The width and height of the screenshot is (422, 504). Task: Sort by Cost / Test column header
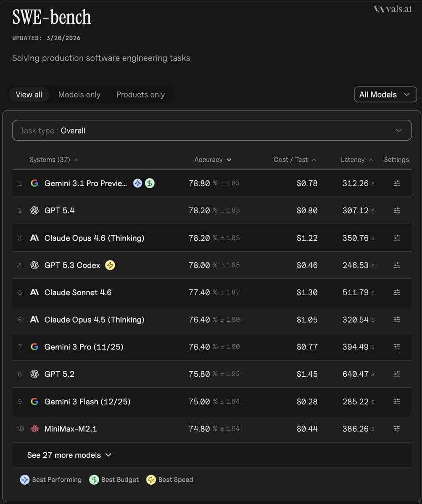(294, 160)
